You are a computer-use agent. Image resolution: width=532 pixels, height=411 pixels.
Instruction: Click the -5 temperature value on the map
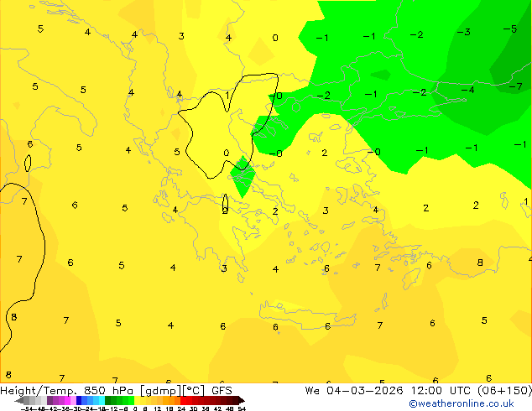point(510,29)
